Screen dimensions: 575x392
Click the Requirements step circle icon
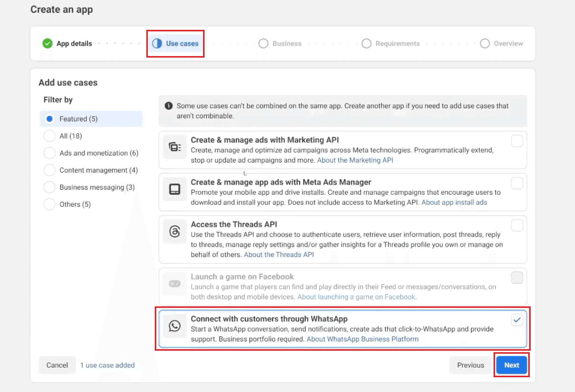[367, 43]
